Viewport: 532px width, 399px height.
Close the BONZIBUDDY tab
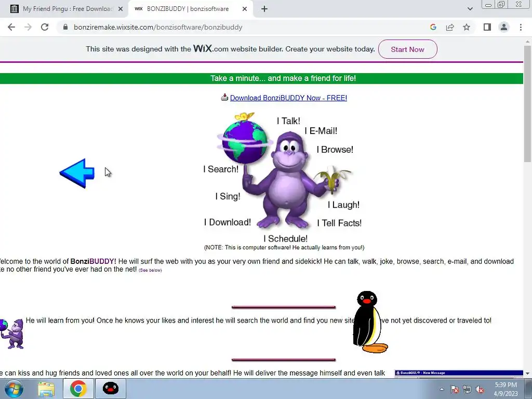(x=245, y=9)
